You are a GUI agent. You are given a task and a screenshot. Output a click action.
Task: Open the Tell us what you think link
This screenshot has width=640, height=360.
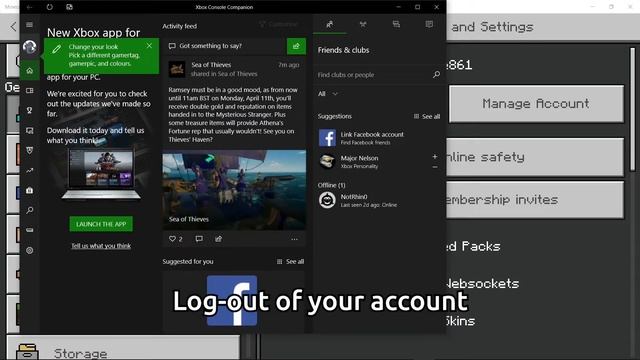(x=101, y=246)
